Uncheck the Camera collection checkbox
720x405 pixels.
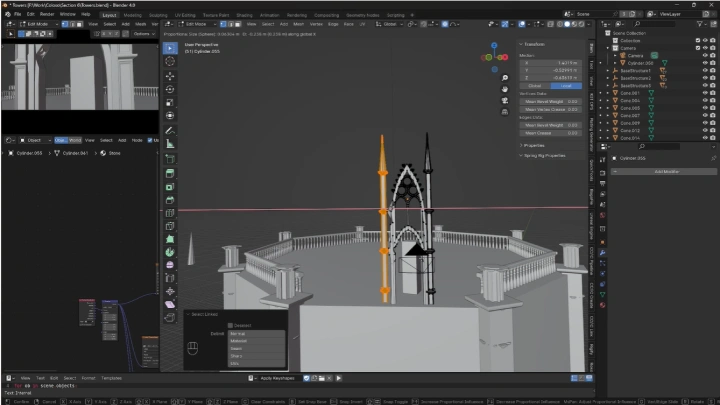(x=698, y=48)
